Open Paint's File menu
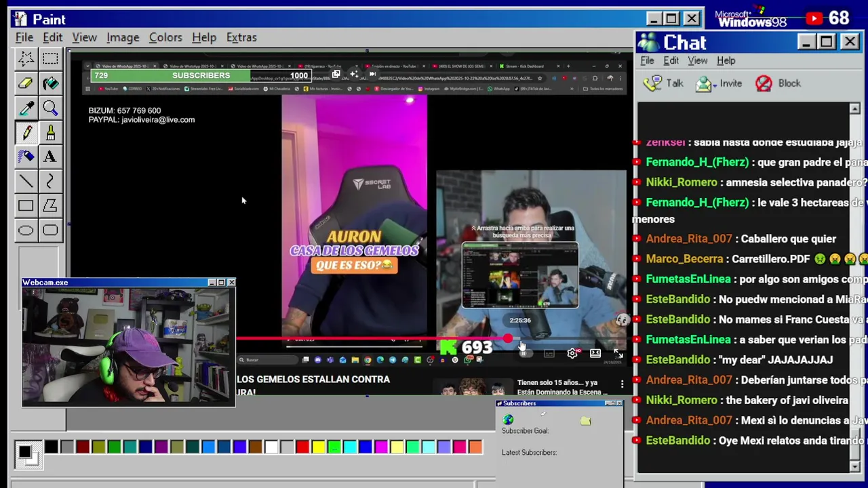The image size is (868, 488). 24,37
